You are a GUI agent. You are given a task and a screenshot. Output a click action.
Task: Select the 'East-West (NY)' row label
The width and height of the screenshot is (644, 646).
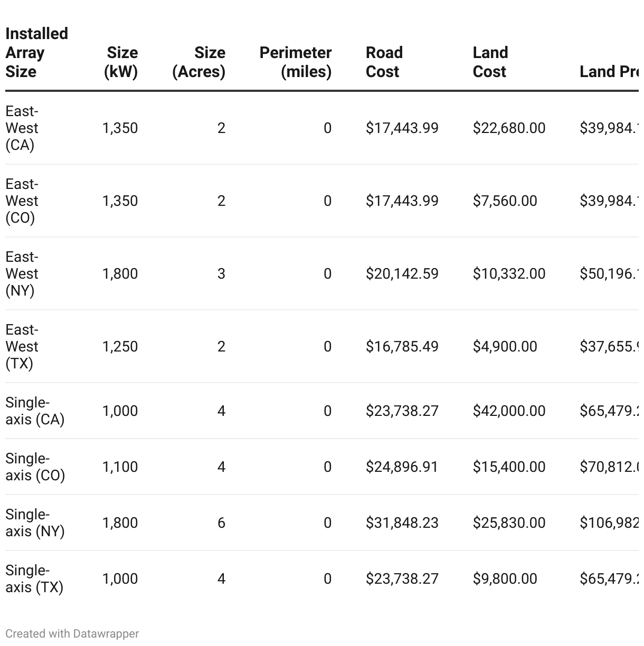tap(22, 274)
